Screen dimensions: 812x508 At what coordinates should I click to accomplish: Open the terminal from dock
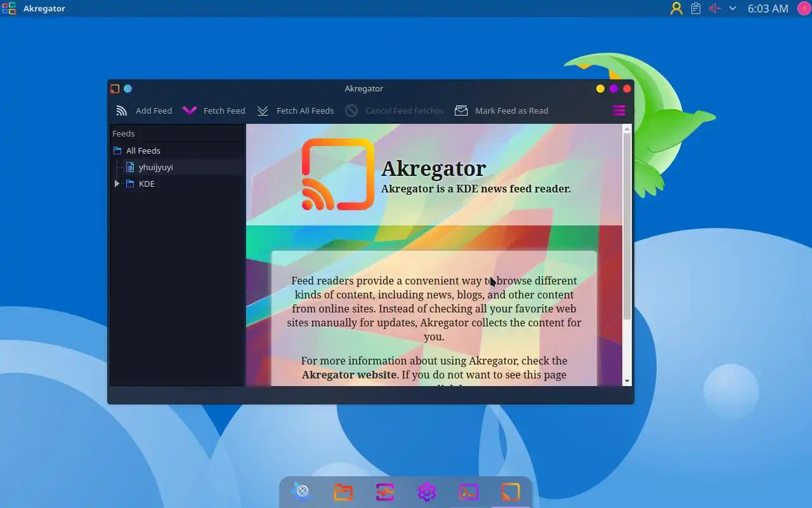[469, 491]
